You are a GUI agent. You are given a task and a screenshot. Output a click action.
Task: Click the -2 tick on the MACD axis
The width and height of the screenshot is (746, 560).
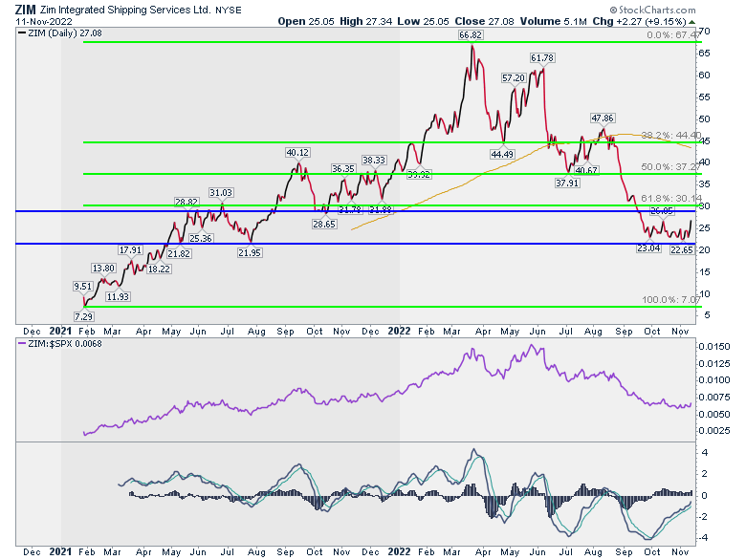(x=703, y=517)
